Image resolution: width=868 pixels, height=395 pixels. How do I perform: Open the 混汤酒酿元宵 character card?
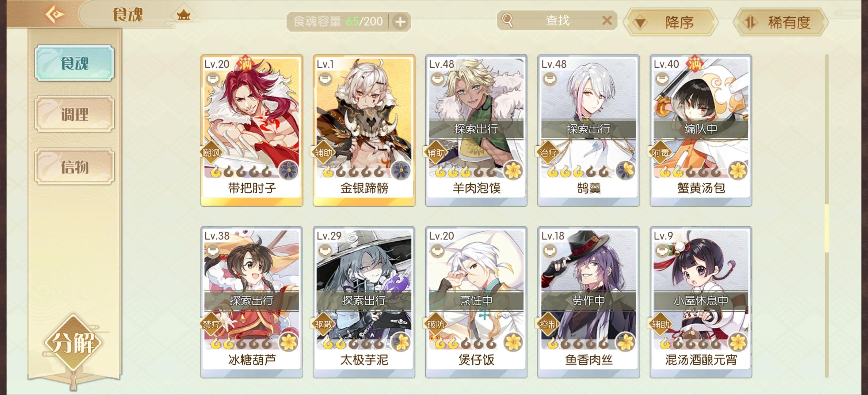701,302
